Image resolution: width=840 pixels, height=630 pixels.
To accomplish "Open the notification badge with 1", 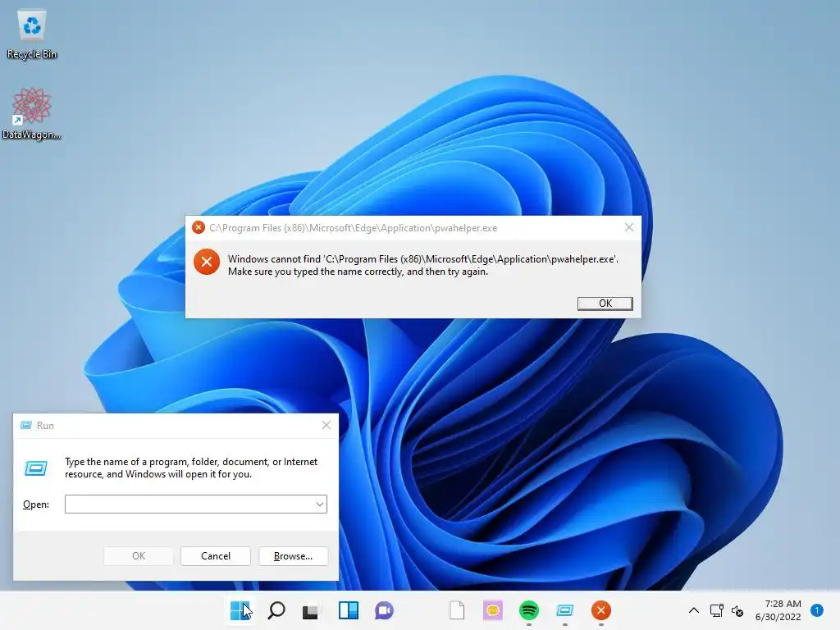I will coord(817,610).
